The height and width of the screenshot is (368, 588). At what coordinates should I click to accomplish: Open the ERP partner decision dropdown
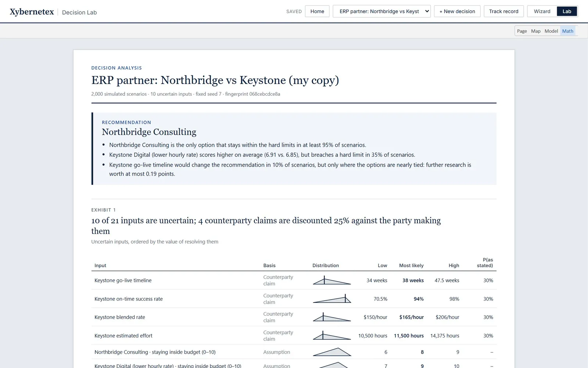(x=381, y=11)
